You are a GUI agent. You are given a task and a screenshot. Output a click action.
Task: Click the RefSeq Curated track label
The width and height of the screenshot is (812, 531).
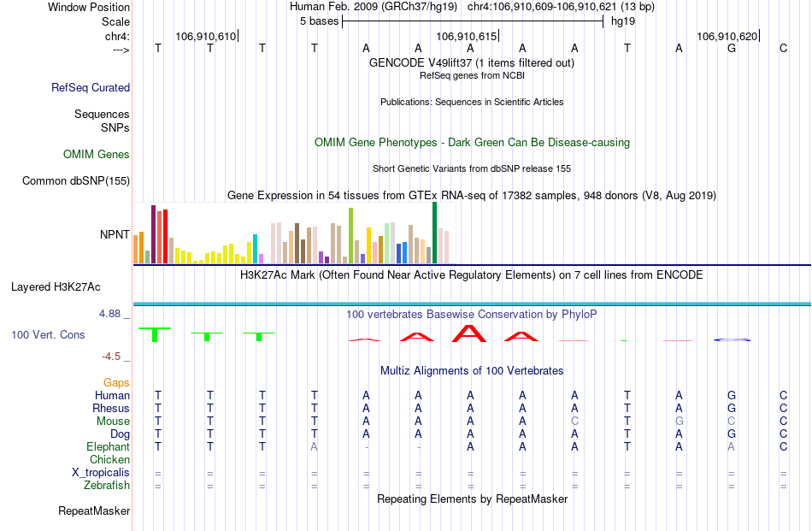(91, 87)
